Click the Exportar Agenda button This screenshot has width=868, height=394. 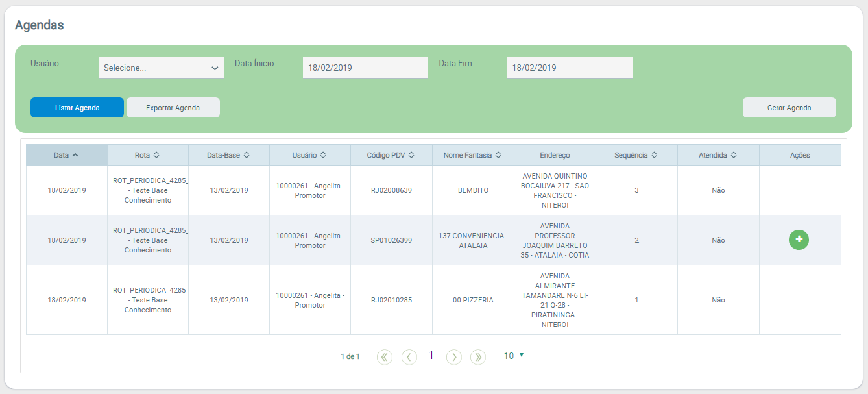click(173, 108)
